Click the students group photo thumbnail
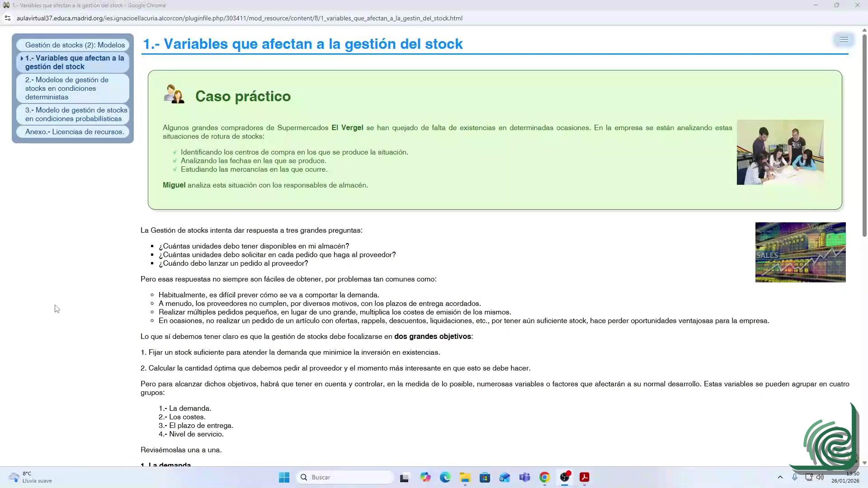Screen dimensions: 868x488 [780, 152]
